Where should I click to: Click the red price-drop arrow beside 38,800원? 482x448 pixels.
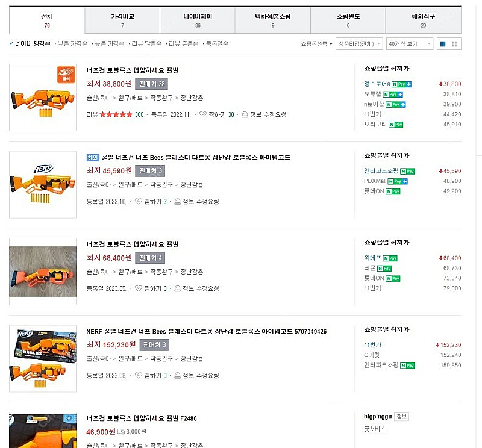click(440, 84)
